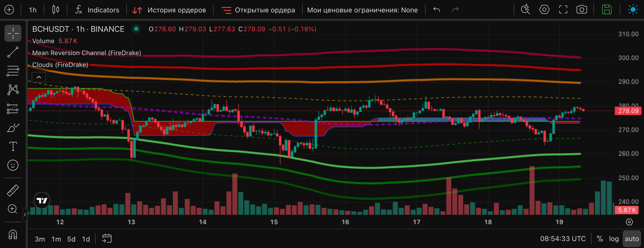Select the XABCD pattern tool
The height and width of the screenshot is (248, 644).
coord(13,90)
